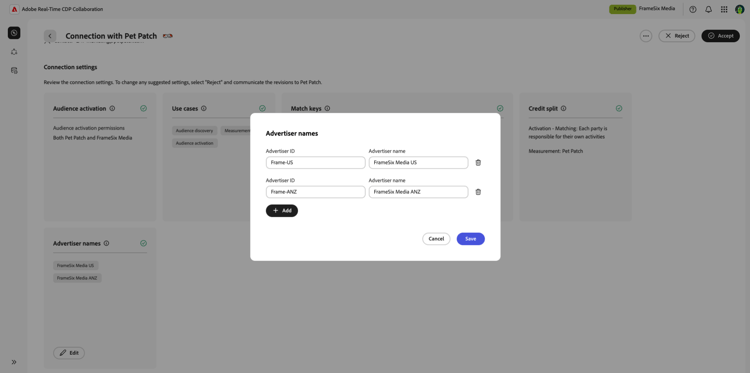Screen dimensions: 750x373
Task: Click the Credit split checkmark icon
Action: [619, 109]
